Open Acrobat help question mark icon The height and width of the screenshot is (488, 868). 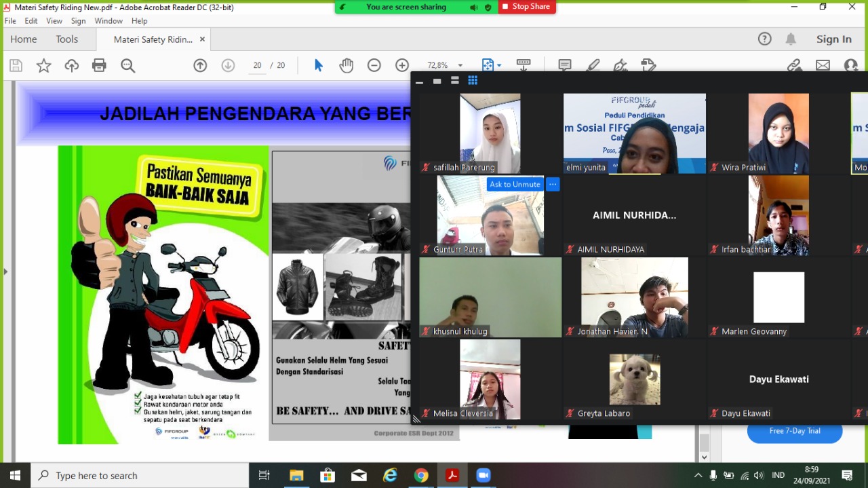tap(764, 39)
